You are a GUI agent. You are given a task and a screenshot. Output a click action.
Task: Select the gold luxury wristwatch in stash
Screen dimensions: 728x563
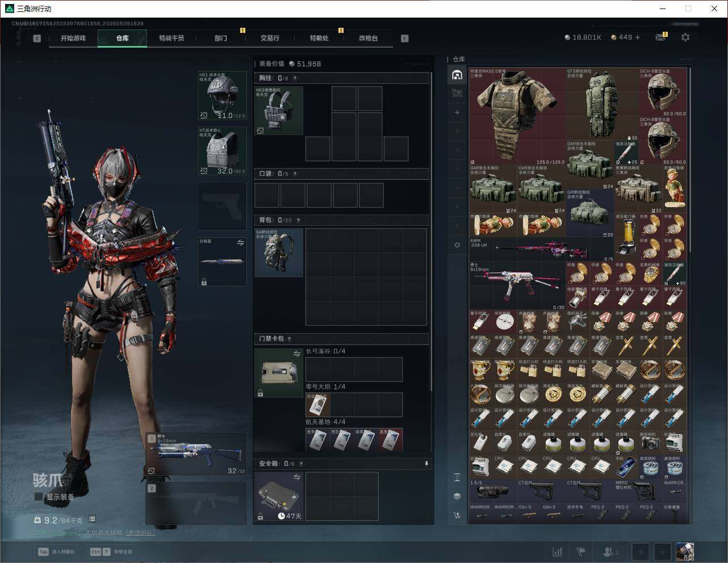tap(650, 274)
